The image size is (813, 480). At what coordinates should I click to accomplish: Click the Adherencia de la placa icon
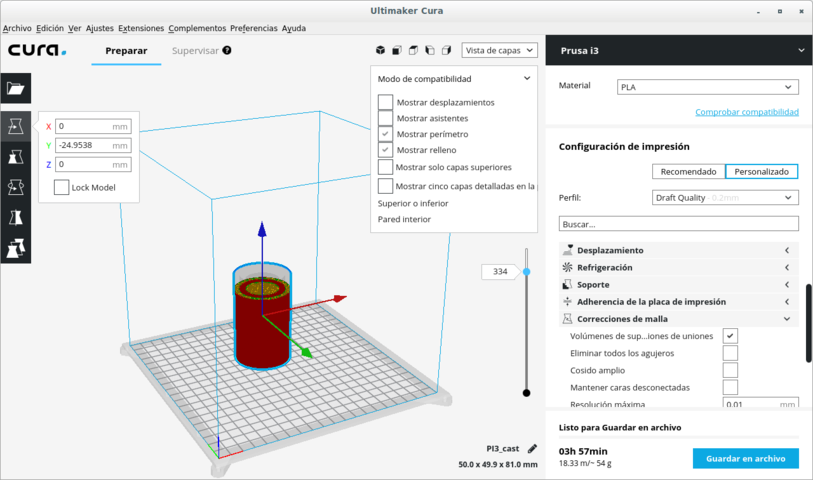(568, 302)
